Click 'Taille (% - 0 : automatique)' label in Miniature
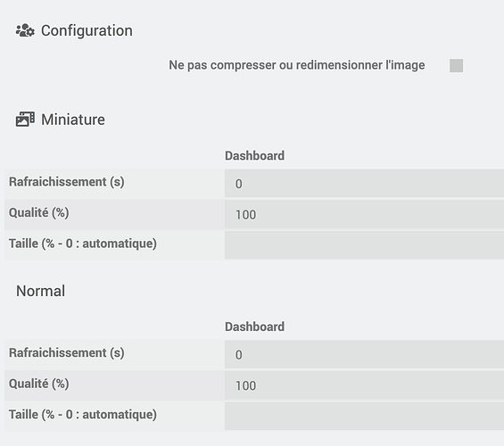This screenshot has height=446, width=504. click(83, 244)
